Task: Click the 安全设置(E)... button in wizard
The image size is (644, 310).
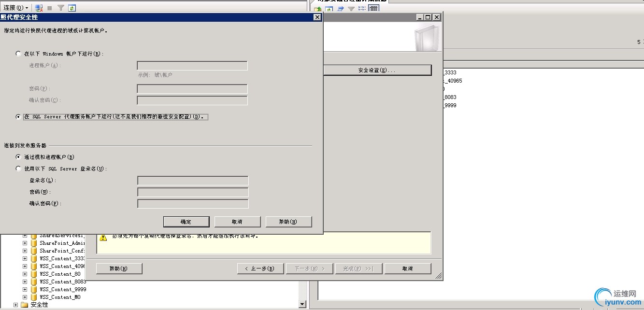Action: (x=377, y=70)
